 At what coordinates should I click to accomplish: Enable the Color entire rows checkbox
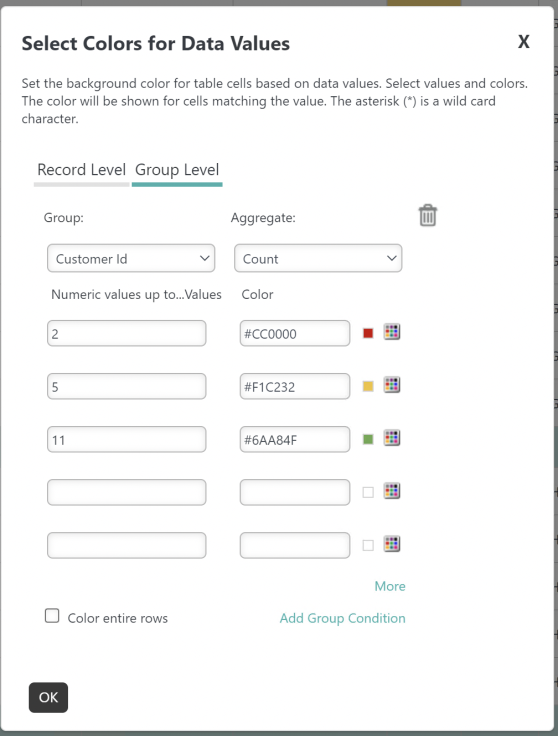tap(52, 615)
